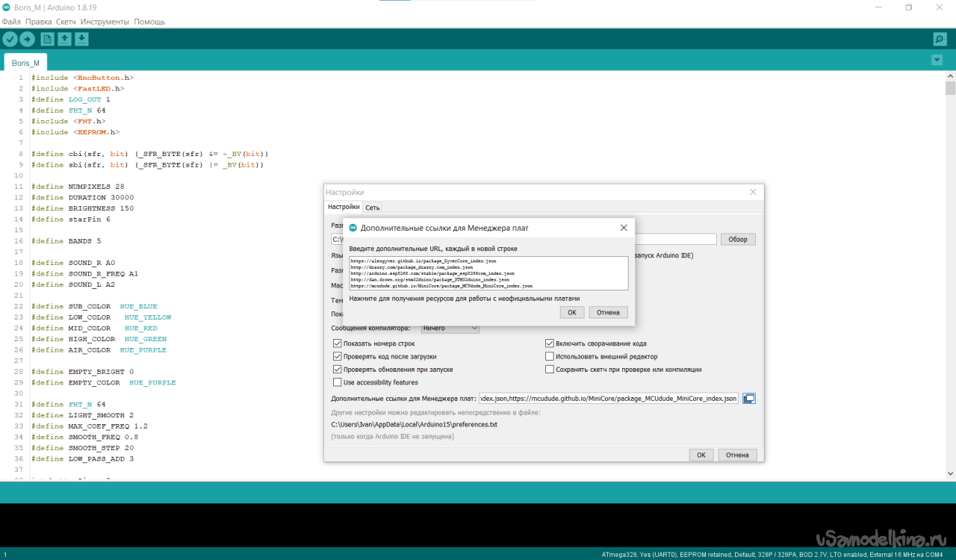Screen dimensions: 956x560
Task: Click Отмена in the URLs dialog
Action: click(608, 312)
